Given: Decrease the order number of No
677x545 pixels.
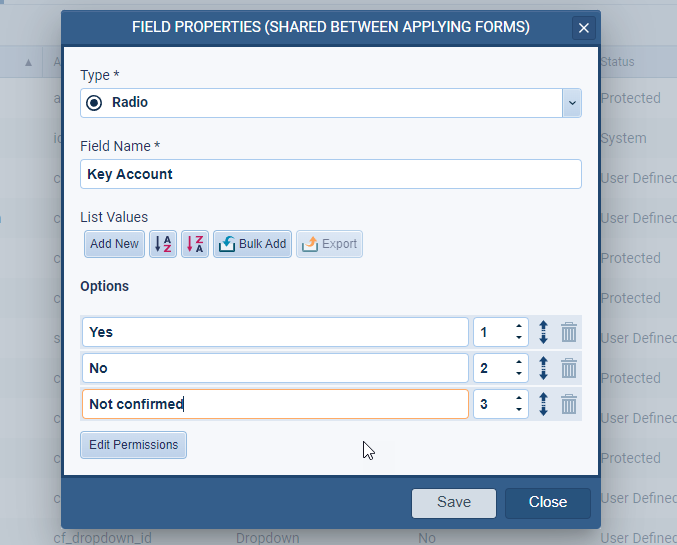Looking at the screenshot, I should 519,374.
